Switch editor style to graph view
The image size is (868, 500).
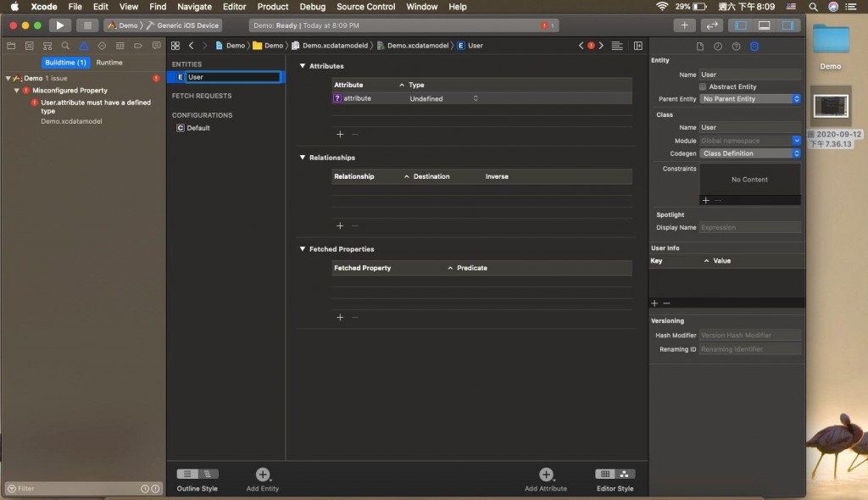pos(625,474)
